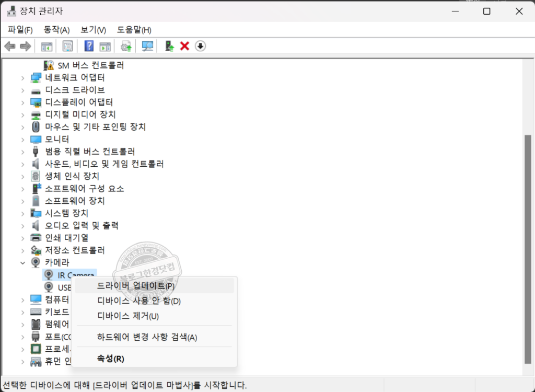Click the Properties toolbar icon
Viewport: 535px width, 392px height.
(67, 46)
